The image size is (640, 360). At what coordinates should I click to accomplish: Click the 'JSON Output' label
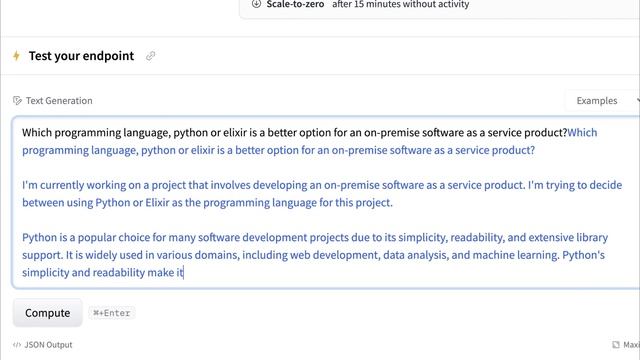click(48, 345)
